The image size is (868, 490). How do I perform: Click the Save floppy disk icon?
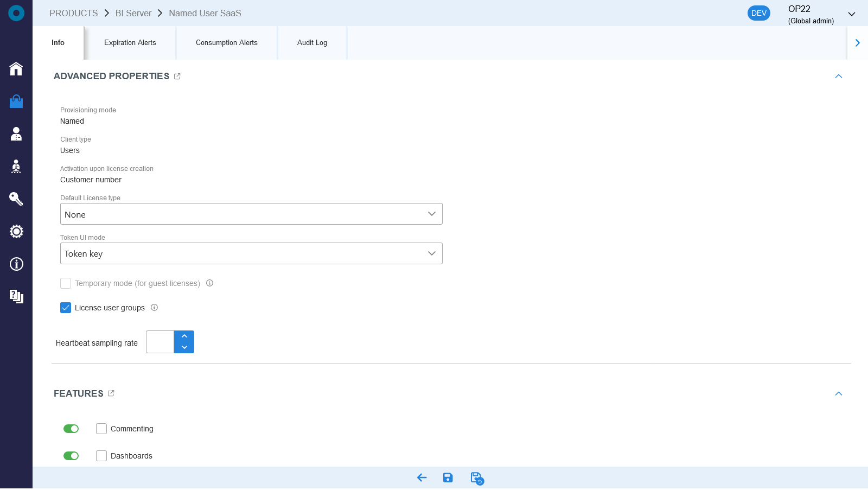[448, 478]
